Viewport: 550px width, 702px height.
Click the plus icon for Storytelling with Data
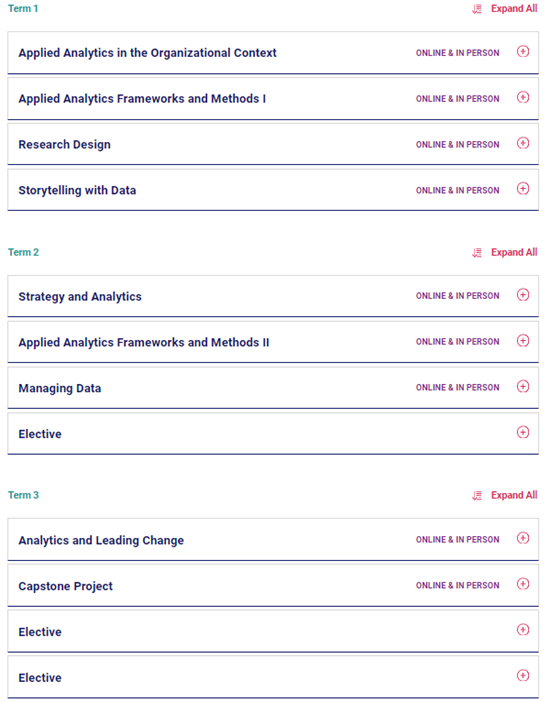point(523,189)
